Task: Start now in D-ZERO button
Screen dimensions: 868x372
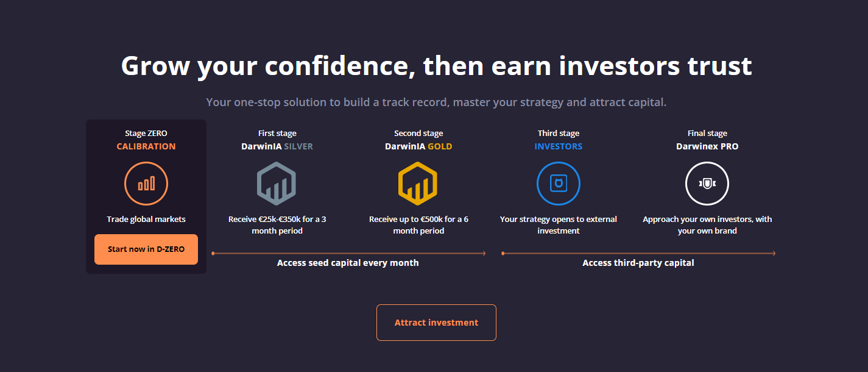Action: click(x=146, y=249)
